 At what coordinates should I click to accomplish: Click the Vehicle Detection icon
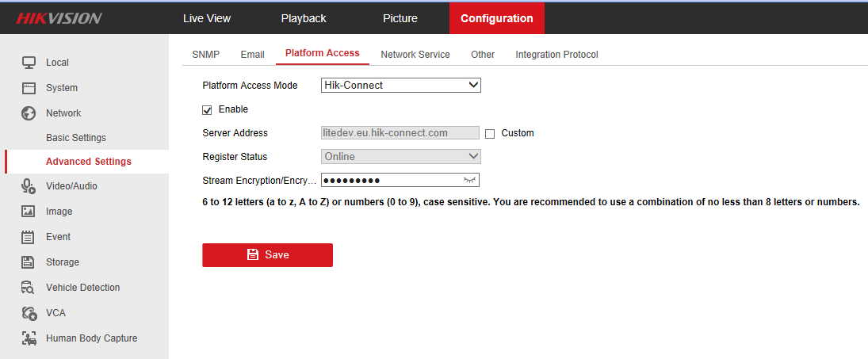coord(29,288)
